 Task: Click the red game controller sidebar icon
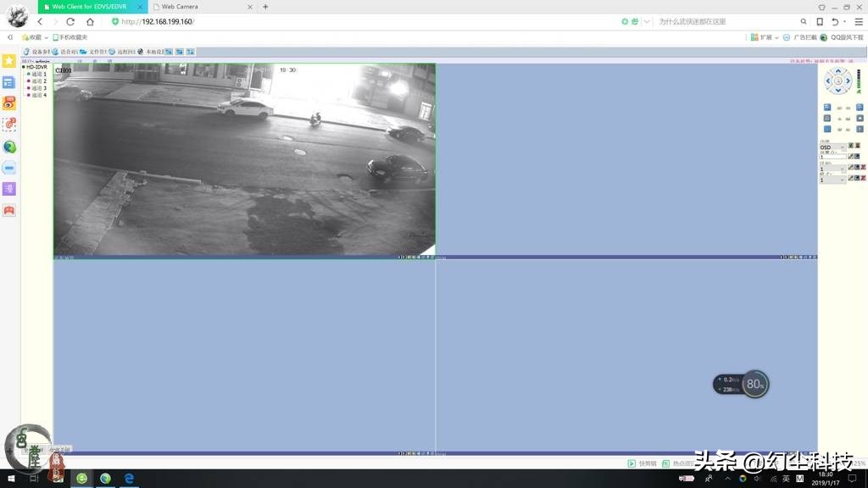tap(8, 210)
